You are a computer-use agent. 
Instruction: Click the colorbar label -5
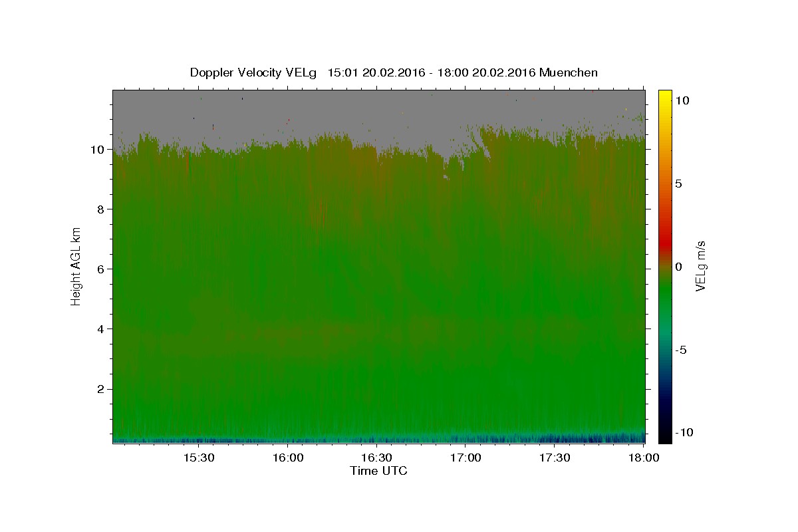[682, 350]
